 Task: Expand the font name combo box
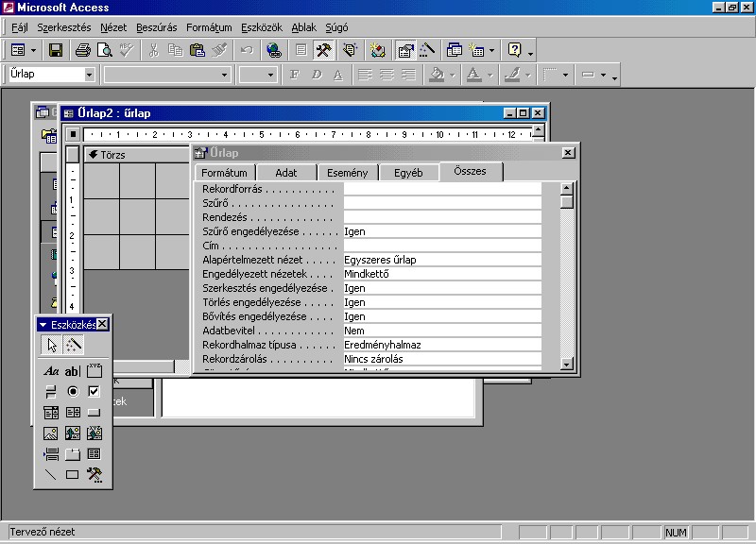coord(224,75)
